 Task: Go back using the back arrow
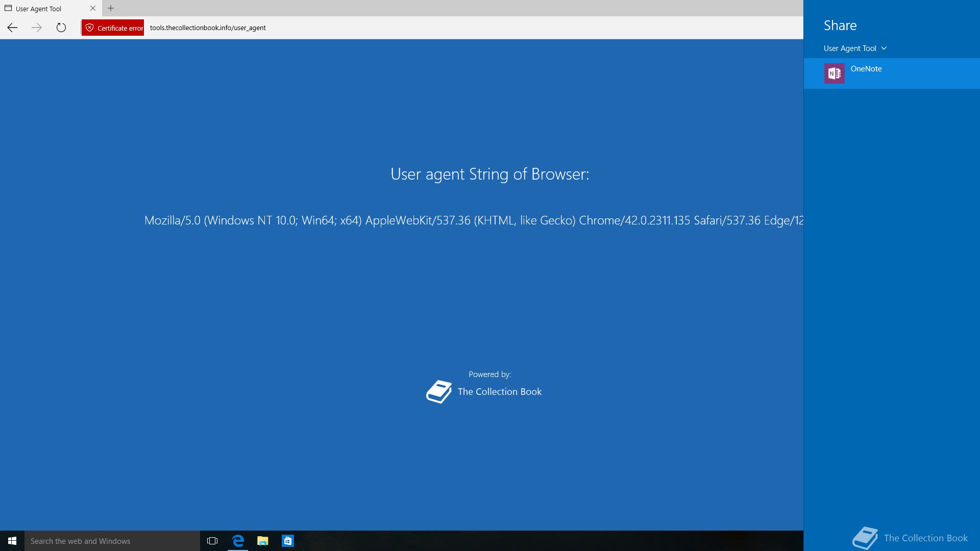pos(12,28)
